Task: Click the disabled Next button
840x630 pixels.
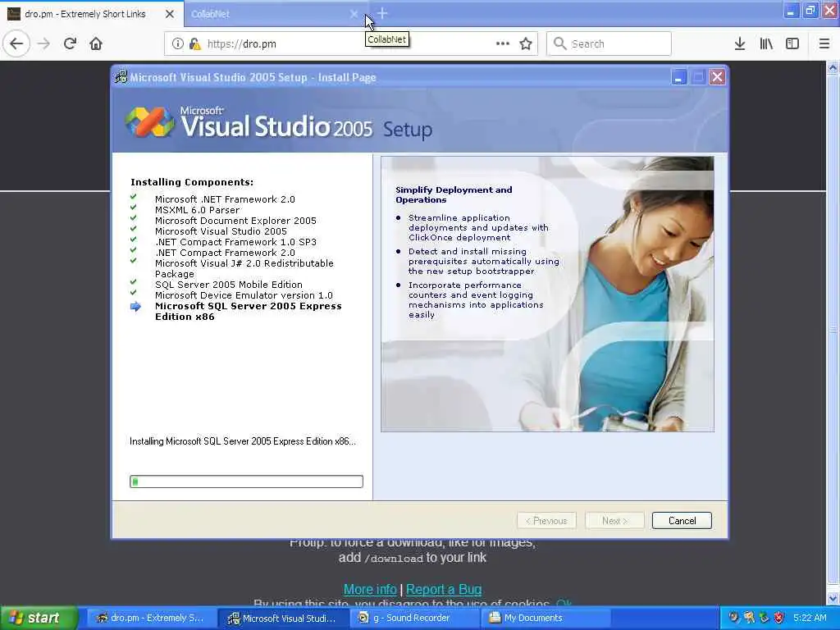Action: pos(614,521)
